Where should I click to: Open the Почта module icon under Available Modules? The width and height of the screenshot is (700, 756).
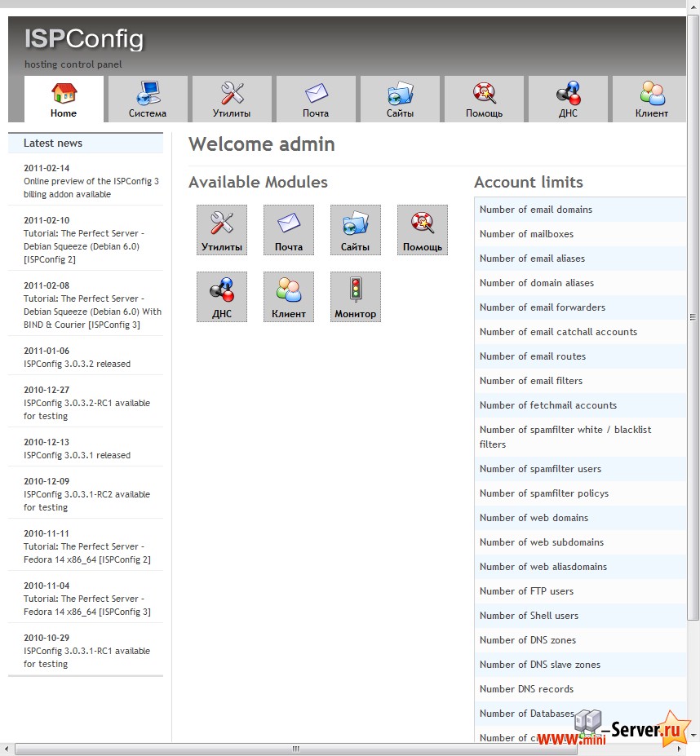(289, 229)
